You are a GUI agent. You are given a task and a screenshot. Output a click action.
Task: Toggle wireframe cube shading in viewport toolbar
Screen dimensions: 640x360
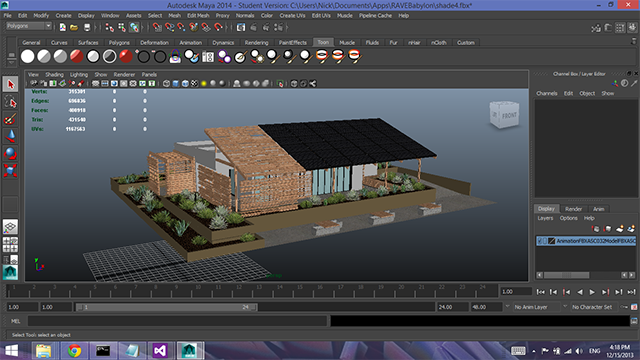coord(167,84)
